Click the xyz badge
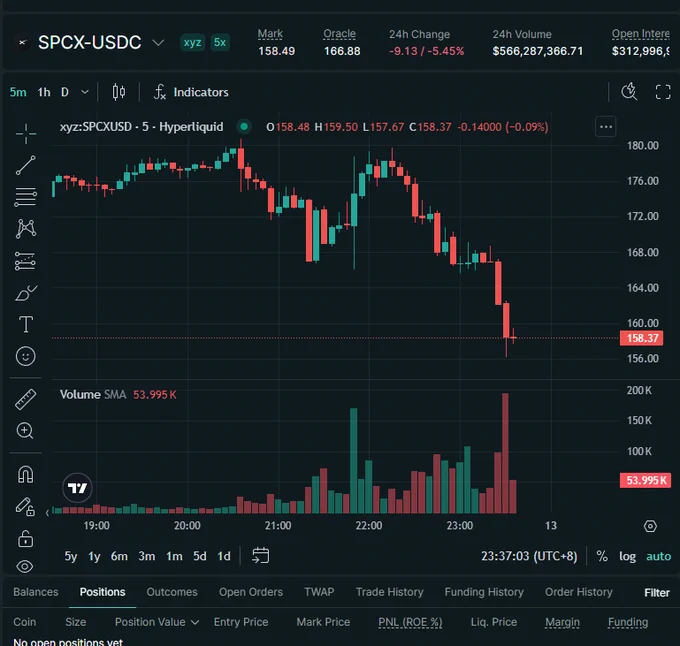 pyautogui.click(x=192, y=42)
